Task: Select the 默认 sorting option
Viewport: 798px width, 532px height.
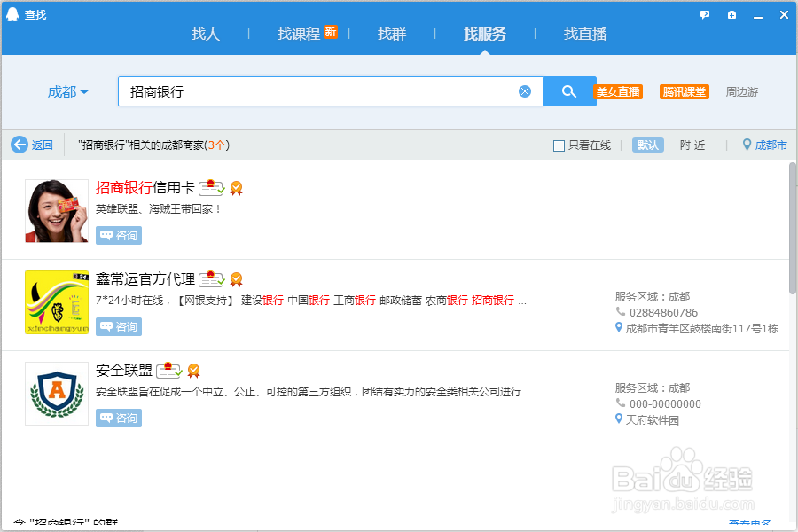Action: pos(648,145)
